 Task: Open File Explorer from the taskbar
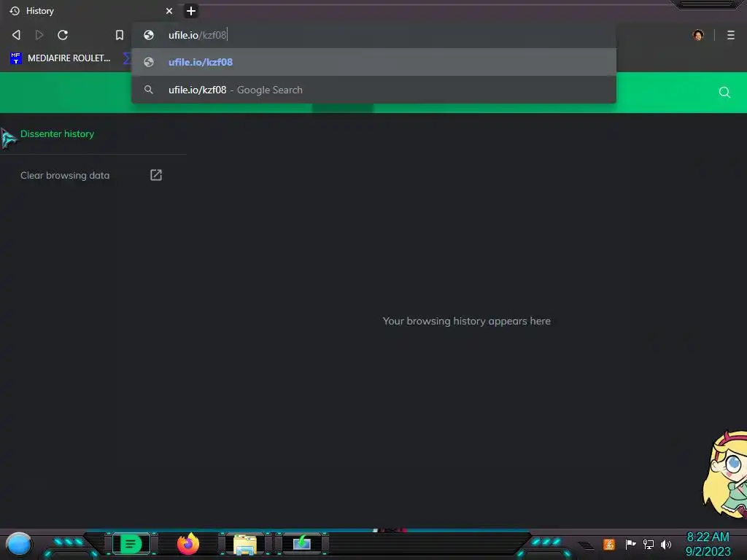click(245, 544)
